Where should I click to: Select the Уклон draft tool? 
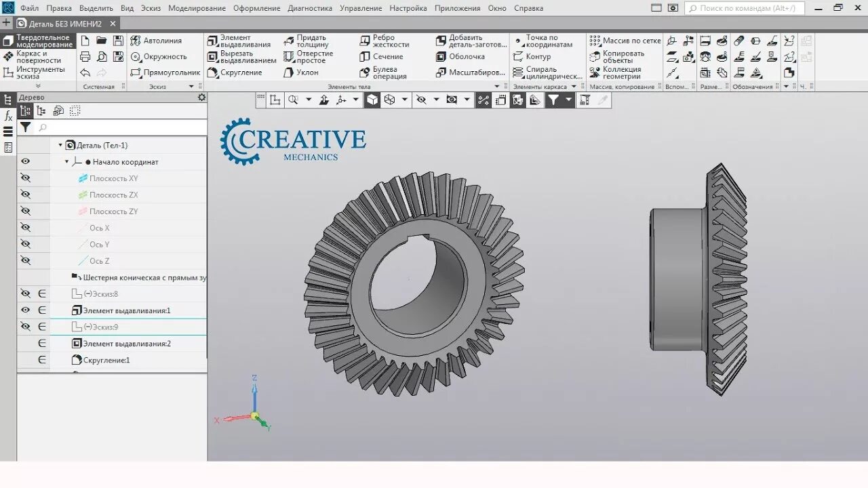300,73
